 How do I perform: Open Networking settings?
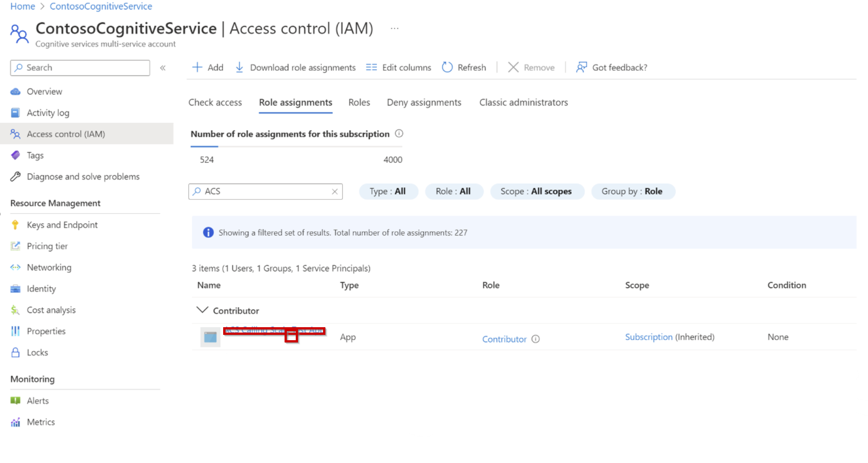coord(49,267)
